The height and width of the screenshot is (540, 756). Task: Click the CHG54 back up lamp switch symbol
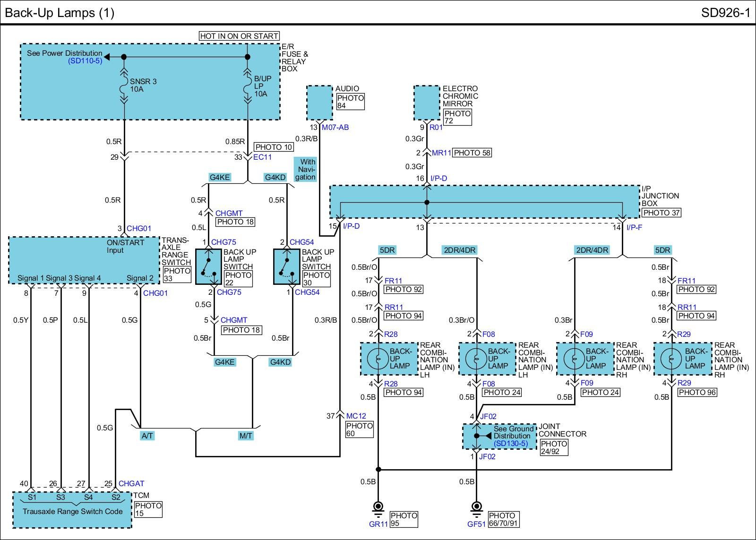pyautogui.click(x=287, y=267)
